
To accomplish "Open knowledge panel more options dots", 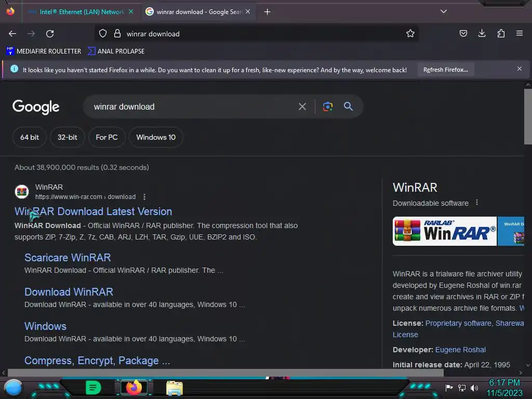I will click(x=477, y=203).
